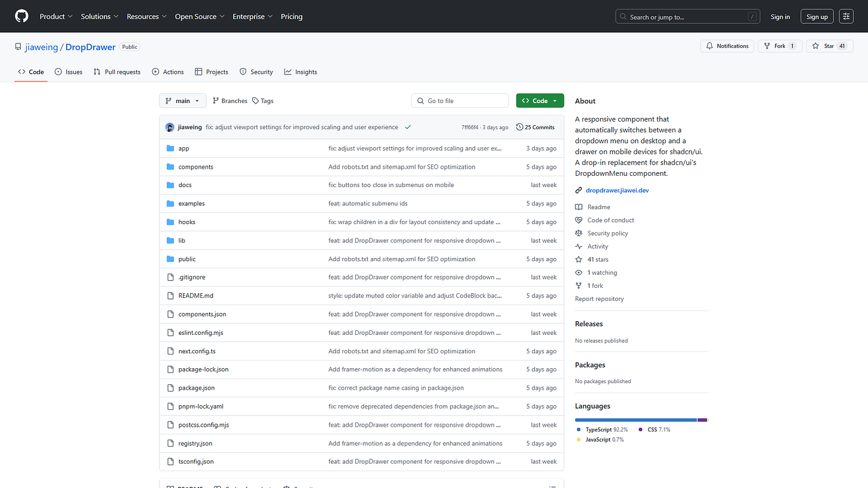Click the components folder icon
The width and height of the screenshot is (868, 488).
click(170, 167)
